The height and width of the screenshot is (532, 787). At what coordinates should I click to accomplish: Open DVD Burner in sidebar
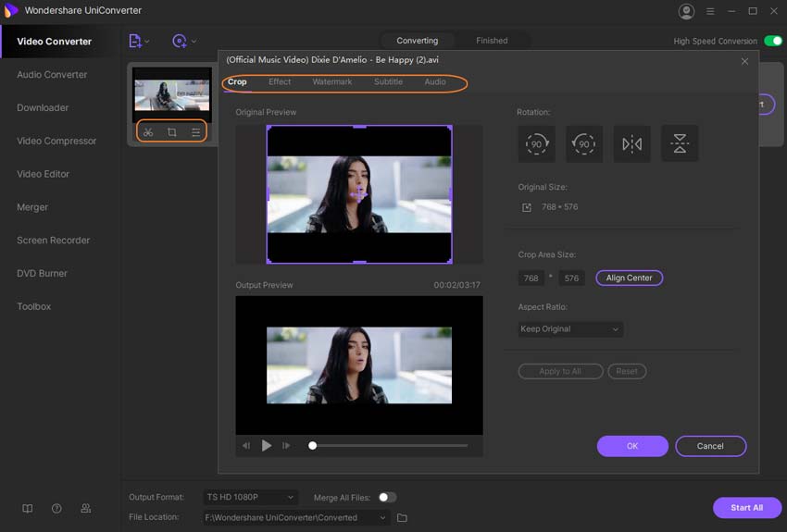pos(43,273)
